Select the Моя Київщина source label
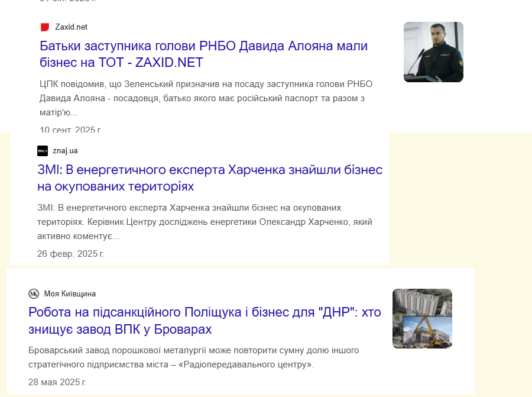The width and height of the screenshot is (532, 397). point(70,294)
